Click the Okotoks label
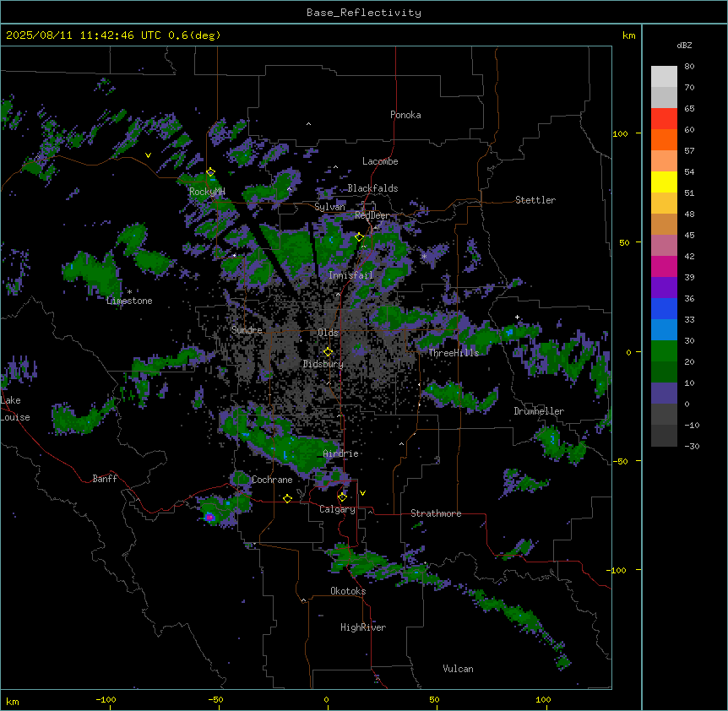This screenshot has width=728, height=711. 348,591
